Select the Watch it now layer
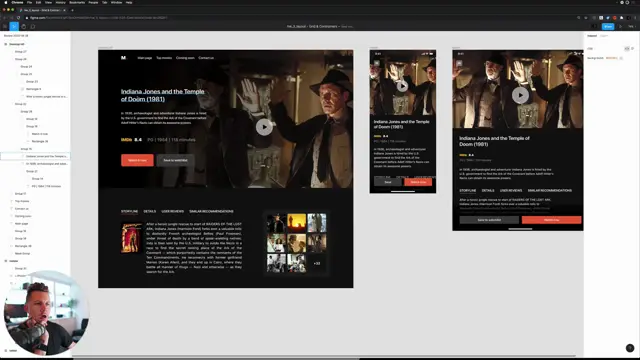The image size is (640, 360). 40,134
